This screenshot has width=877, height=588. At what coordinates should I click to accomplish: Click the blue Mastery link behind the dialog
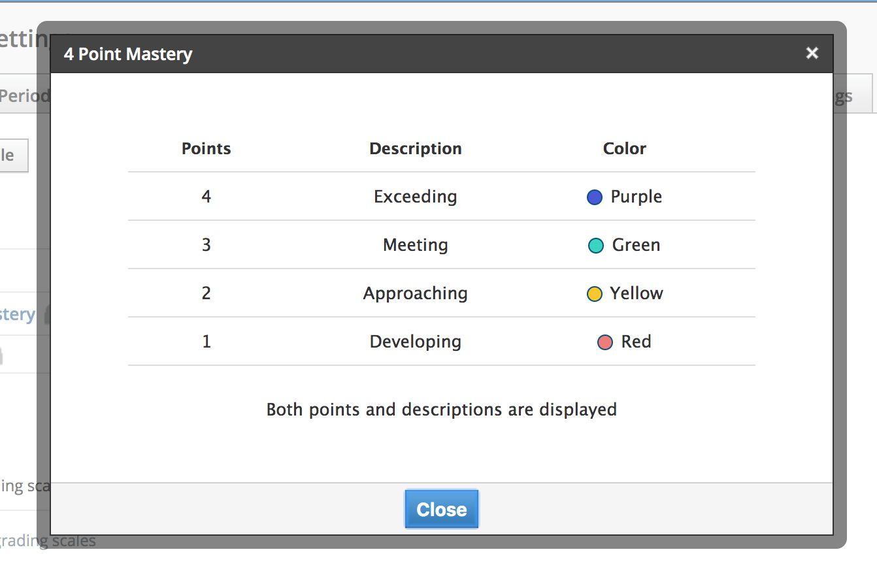coord(18,314)
